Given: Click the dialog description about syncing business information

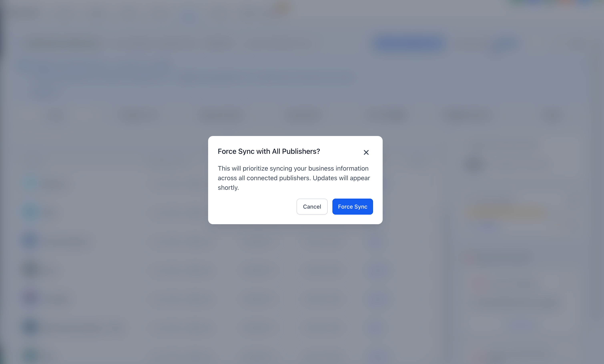Looking at the screenshot, I should [x=294, y=178].
